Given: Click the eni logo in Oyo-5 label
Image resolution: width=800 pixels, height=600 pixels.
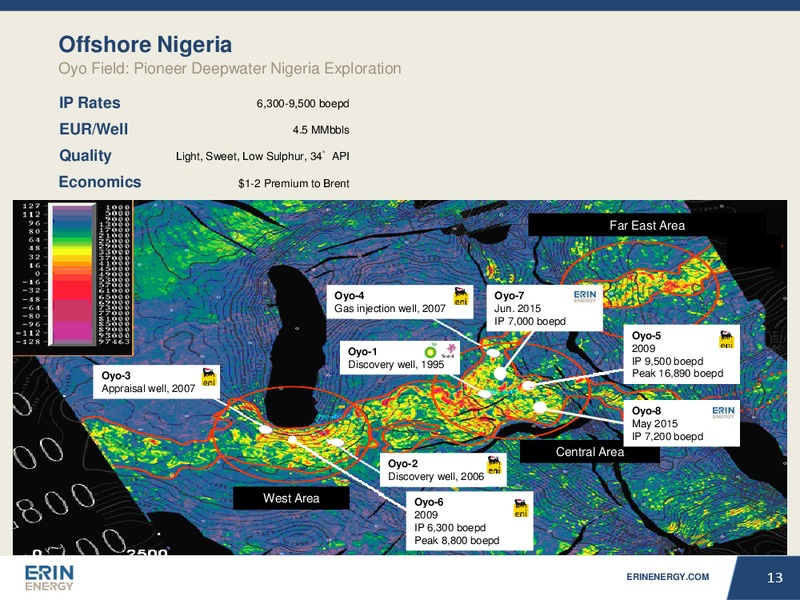Looking at the screenshot, I should pyautogui.click(x=727, y=339).
